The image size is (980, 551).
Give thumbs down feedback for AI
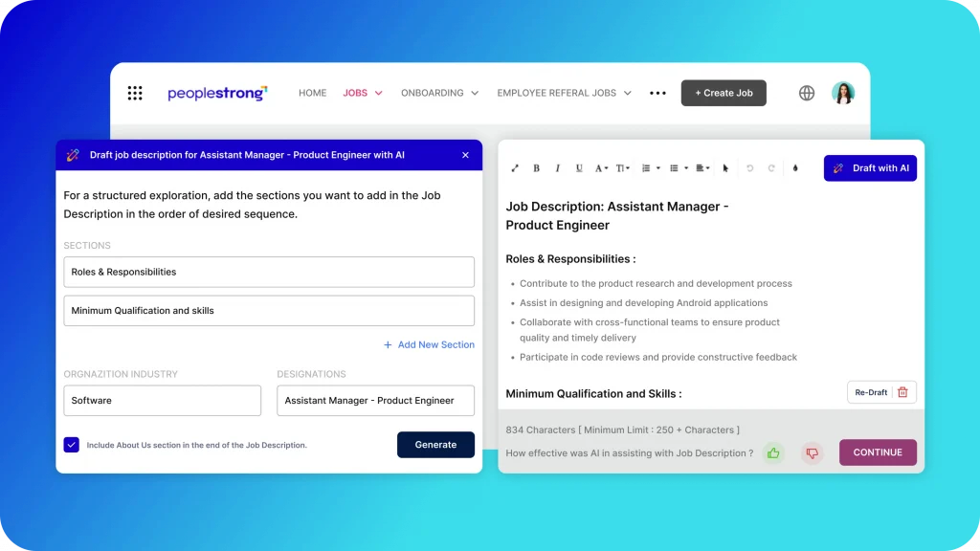tap(813, 453)
